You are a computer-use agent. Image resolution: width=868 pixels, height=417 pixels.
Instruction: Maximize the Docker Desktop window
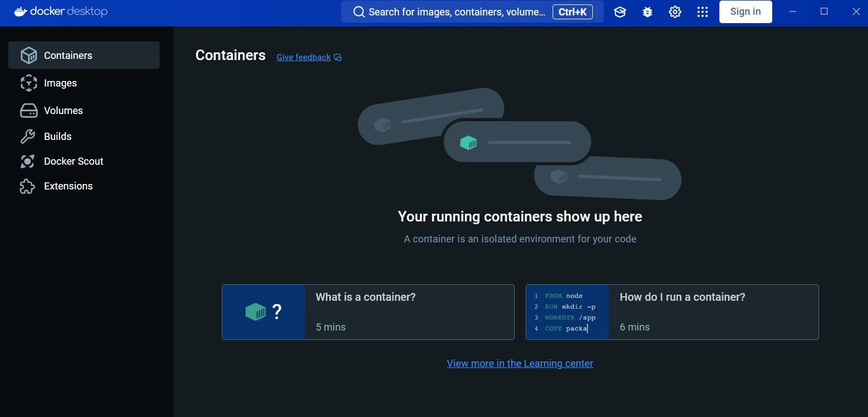(x=824, y=12)
